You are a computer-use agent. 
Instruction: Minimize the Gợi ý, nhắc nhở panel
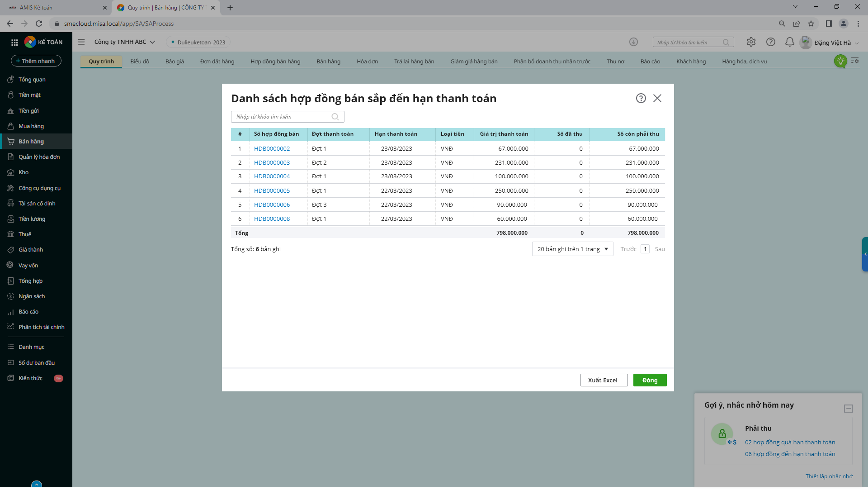tap(849, 409)
